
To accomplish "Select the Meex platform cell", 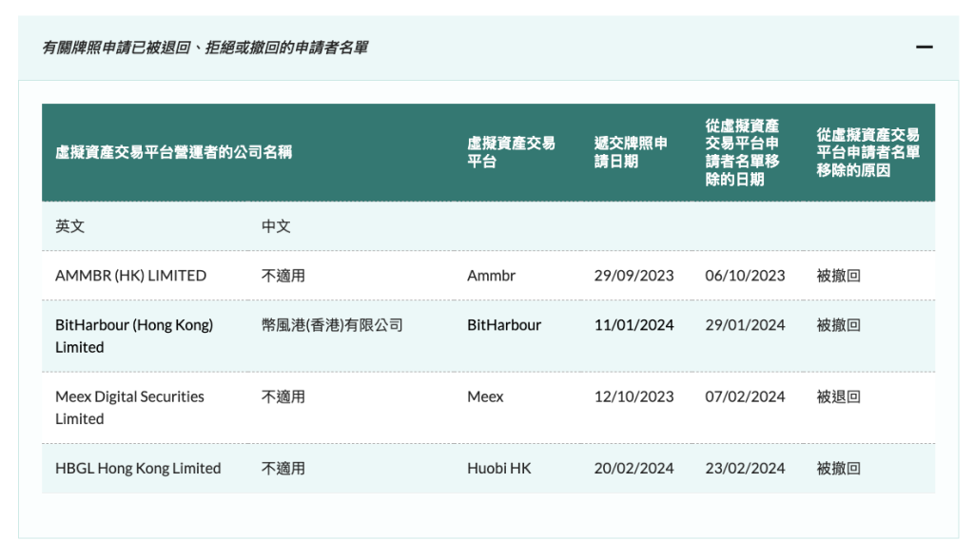I will click(485, 396).
